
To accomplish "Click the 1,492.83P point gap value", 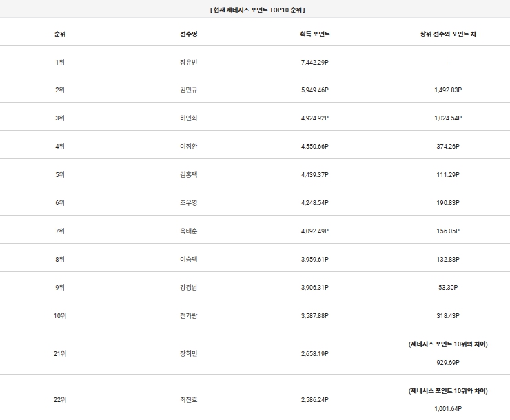I will (x=448, y=90).
